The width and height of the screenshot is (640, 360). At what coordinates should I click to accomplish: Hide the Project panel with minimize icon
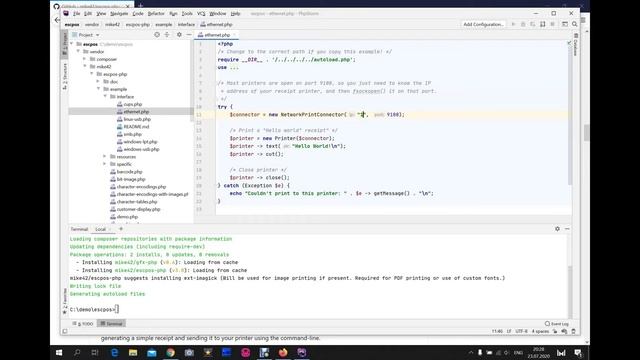tap(189, 35)
